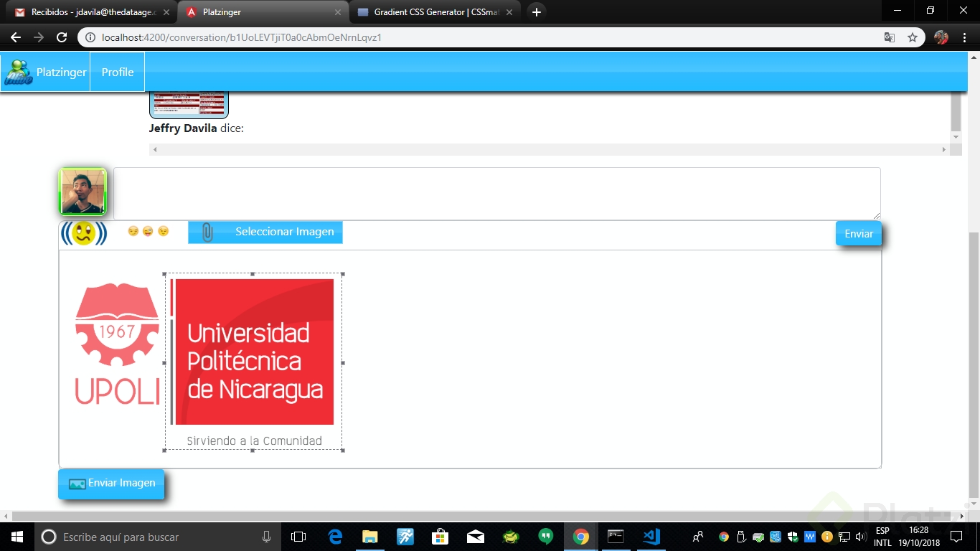Click the volume icon in system tray
Screen dimensions: 980x551
tap(860, 537)
